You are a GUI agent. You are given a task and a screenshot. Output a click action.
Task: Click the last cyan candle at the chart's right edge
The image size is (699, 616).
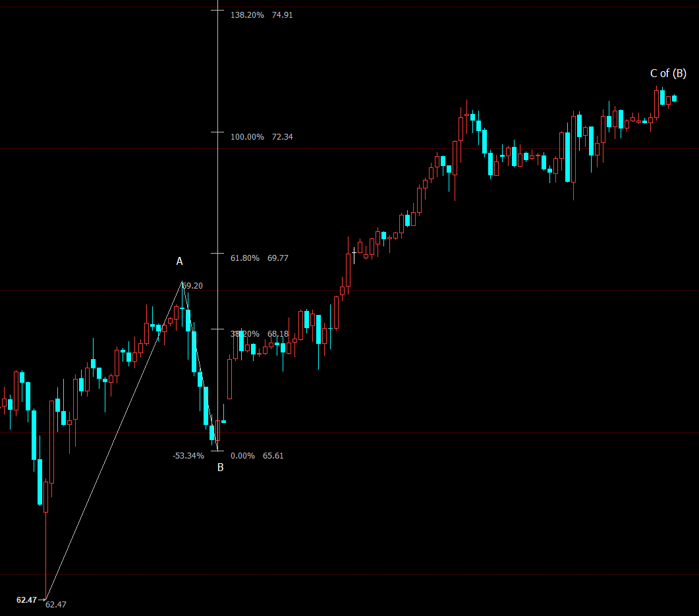click(x=674, y=99)
